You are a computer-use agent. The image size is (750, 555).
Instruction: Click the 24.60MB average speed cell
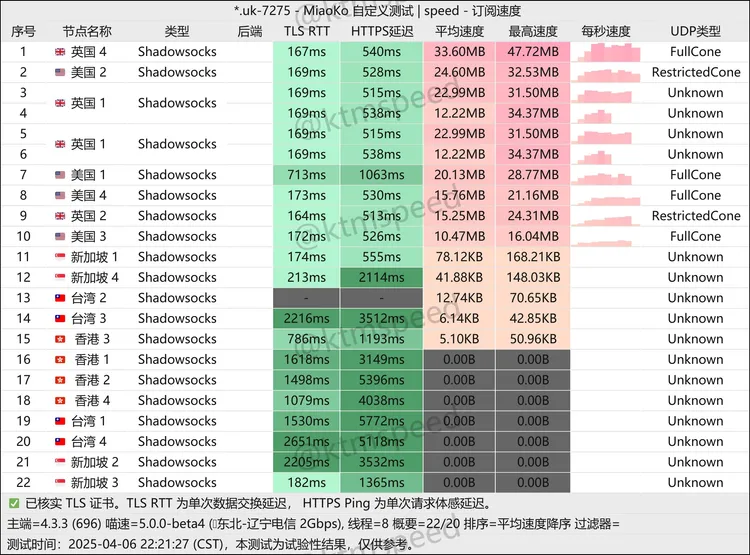click(x=460, y=72)
